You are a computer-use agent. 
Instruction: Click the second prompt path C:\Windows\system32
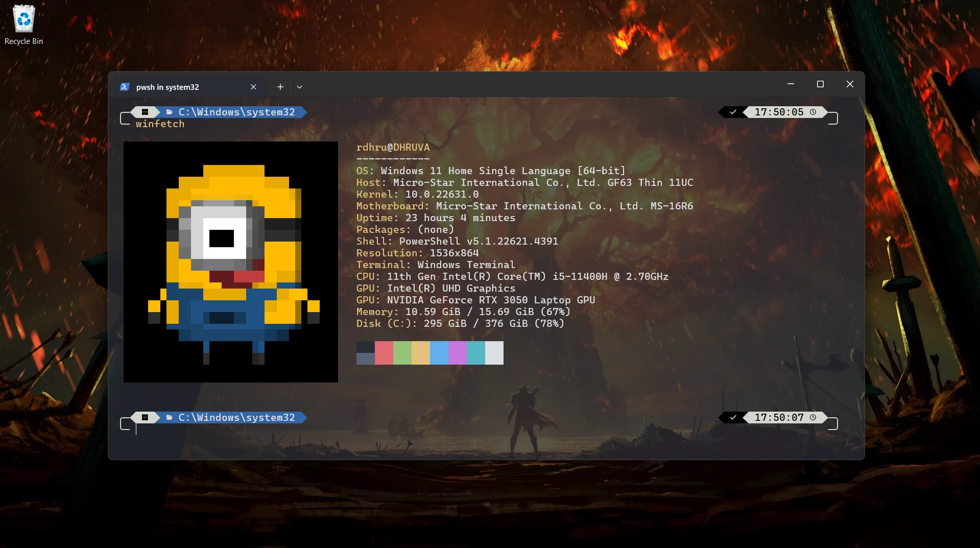[237, 417]
